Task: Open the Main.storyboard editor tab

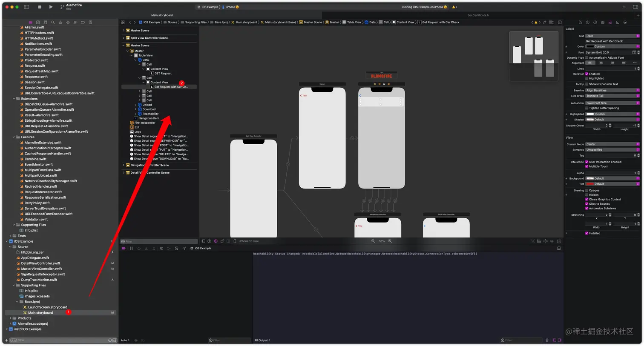Action: 162,15
